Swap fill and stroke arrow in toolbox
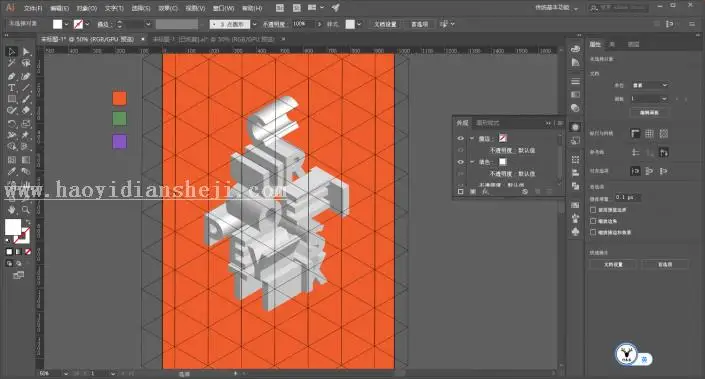 28,222
